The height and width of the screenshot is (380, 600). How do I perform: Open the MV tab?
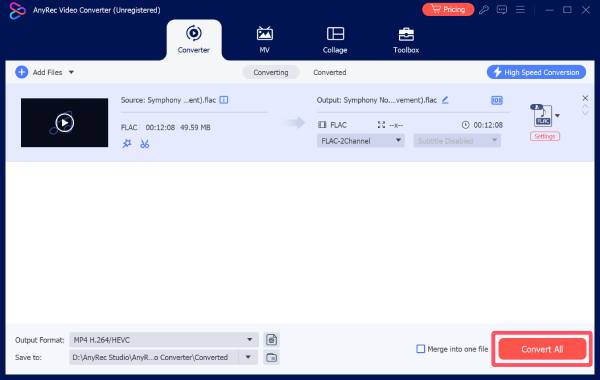coord(264,40)
